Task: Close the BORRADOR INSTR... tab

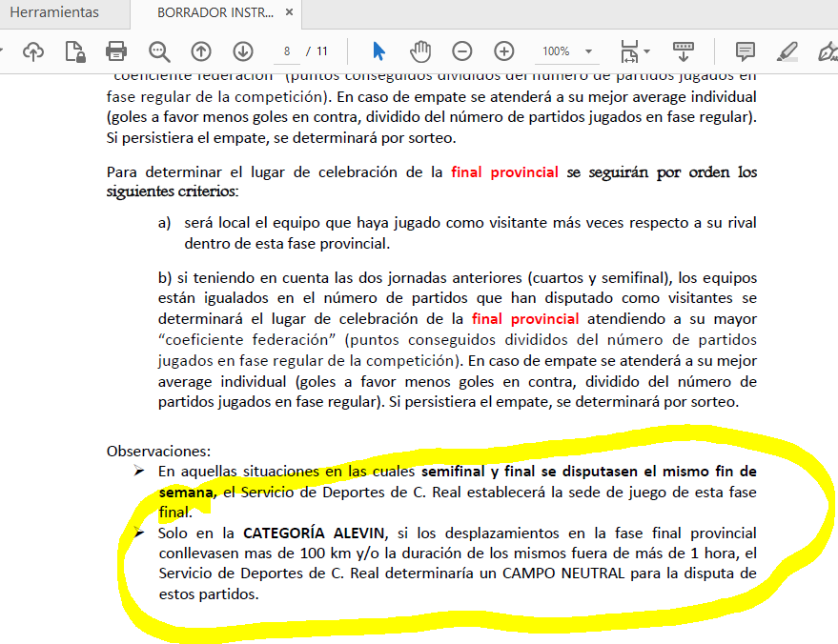Action: [x=289, y=12]
